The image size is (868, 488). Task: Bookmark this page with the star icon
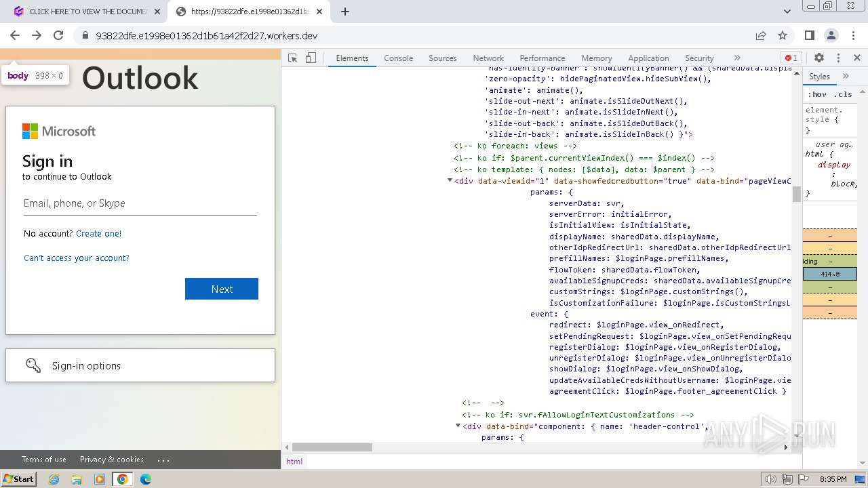click(783, 35)
